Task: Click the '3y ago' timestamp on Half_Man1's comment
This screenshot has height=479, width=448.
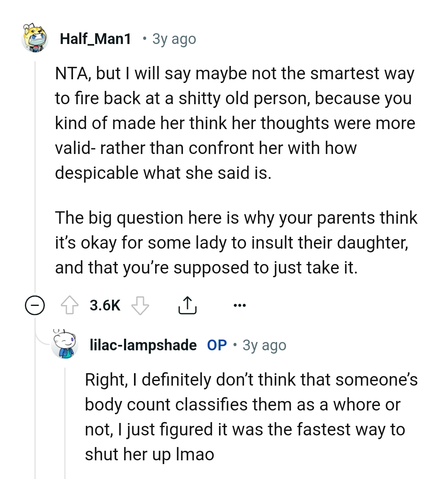Action: (173, 39)
